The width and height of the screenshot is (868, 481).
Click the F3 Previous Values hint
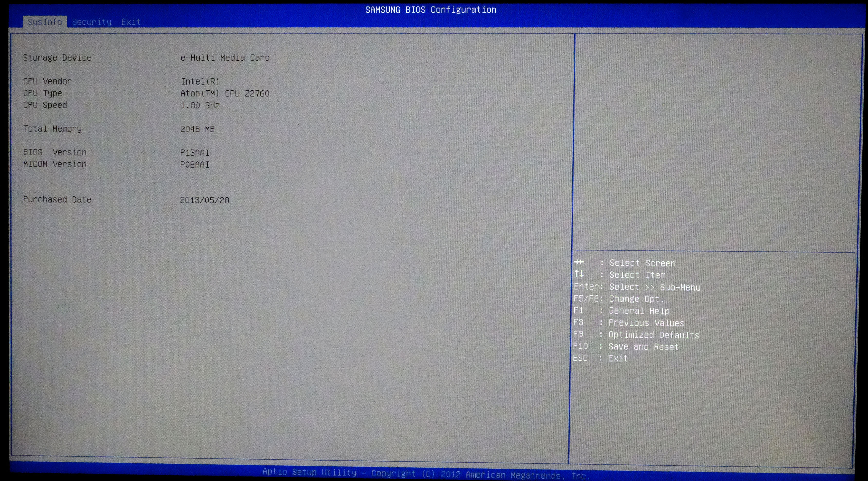pyautogui.click(x=629, y=323)
